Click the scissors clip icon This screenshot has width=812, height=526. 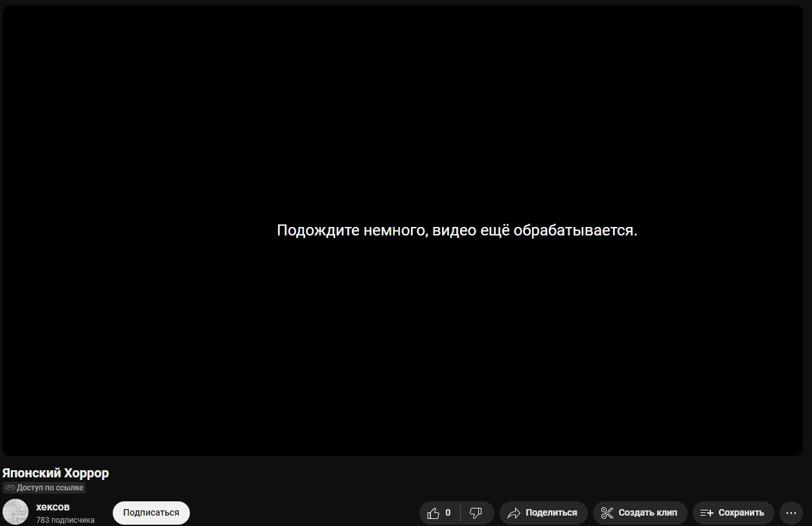[x=607, y=513]
